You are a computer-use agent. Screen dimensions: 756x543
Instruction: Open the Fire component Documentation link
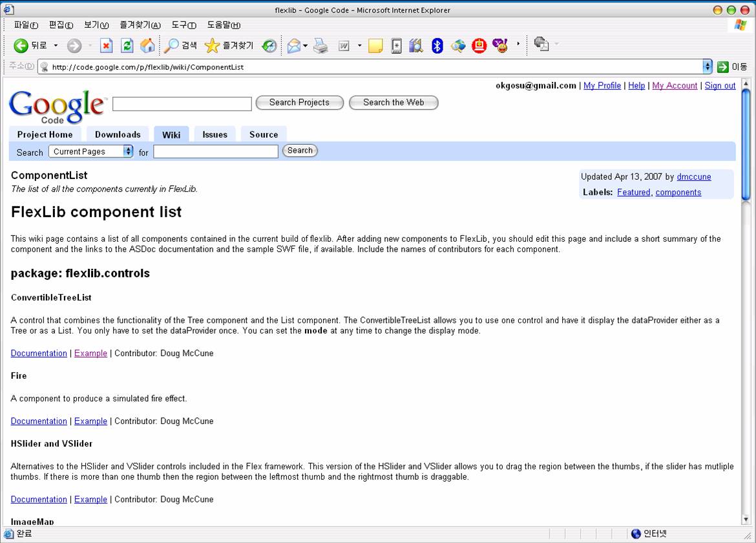coord(39,421)
